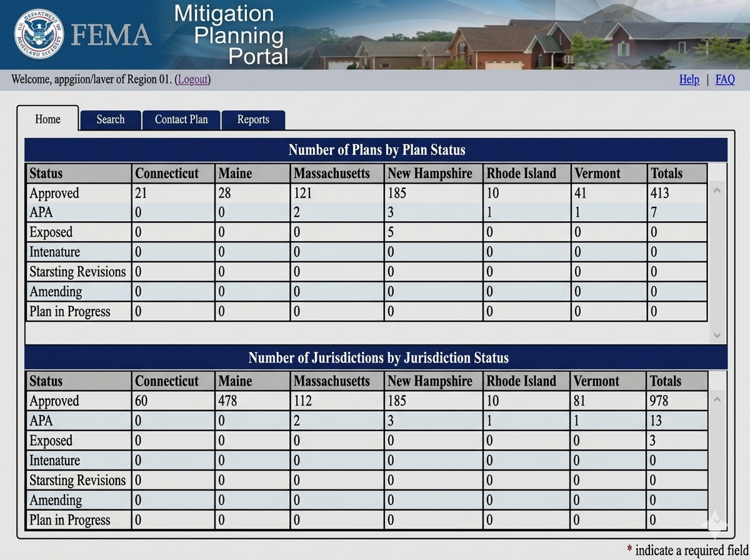This screenshot has width=750, height=560.
Task: Switch to the Home tab
Action: coord(48,119)
